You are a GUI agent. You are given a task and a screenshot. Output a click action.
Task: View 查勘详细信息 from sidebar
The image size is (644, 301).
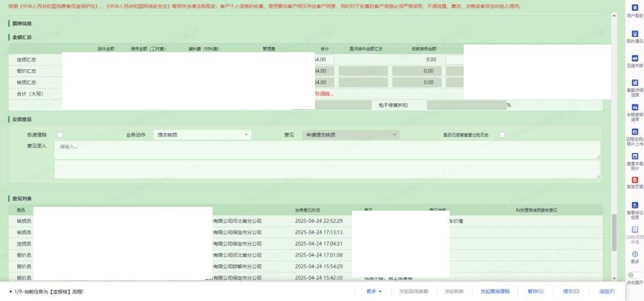635,83
